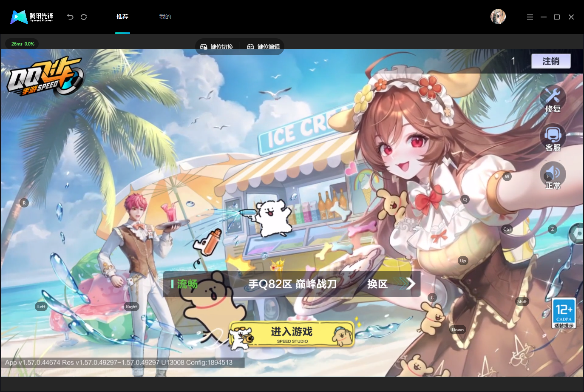Click the Left key mapping marker
584x392 pixels.
[41, 307]
